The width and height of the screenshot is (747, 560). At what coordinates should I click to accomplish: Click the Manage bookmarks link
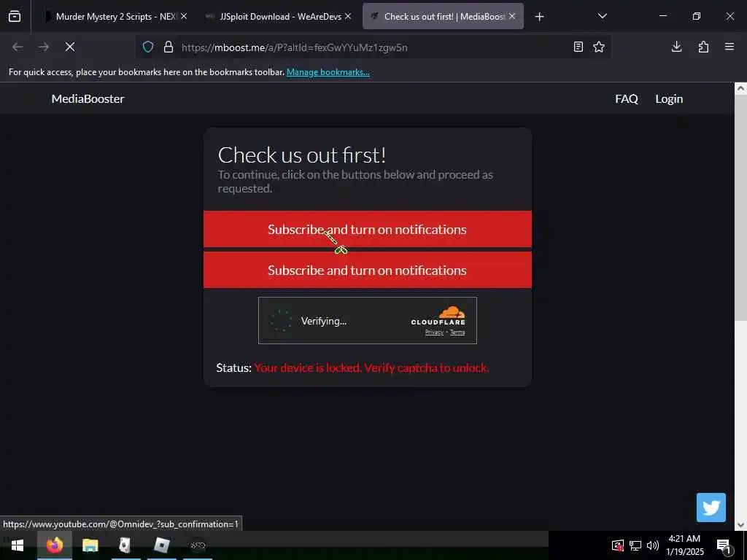[328, 72]
